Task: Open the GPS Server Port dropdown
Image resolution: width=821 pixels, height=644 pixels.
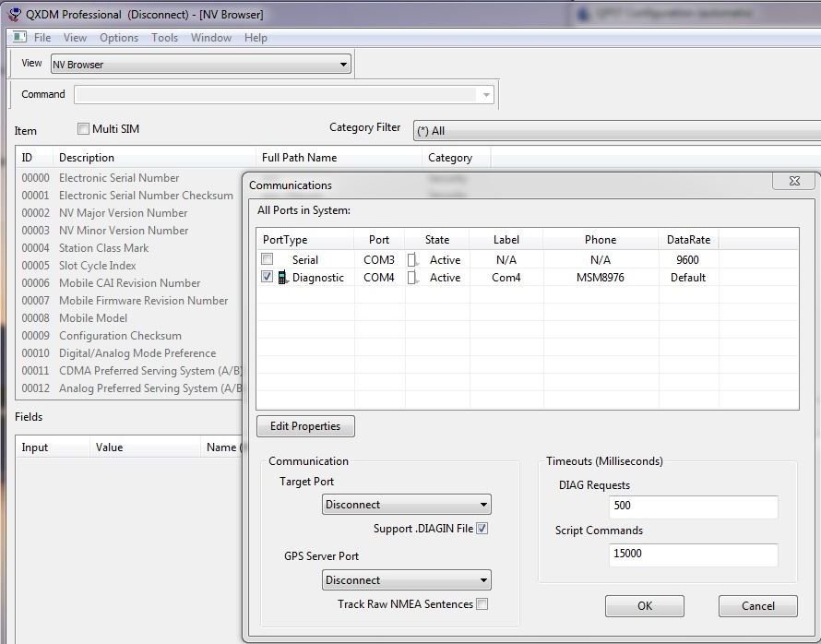Action: 406,579
